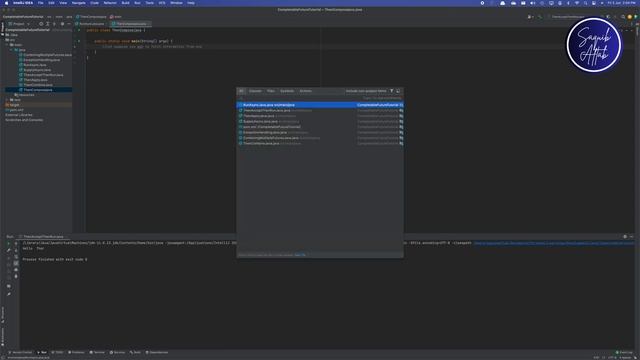Screen dimensions: 640x360
Task: Open the File menu
Action: (40, 3)
